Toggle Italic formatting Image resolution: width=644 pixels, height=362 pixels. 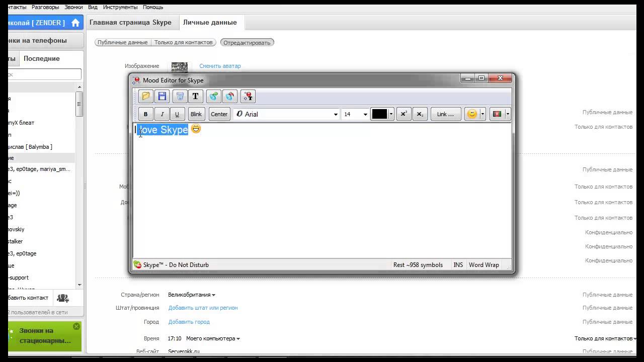point(162,114)
